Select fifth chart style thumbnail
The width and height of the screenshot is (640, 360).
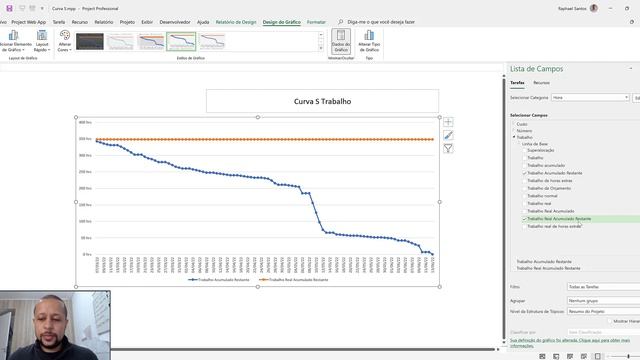click(212, 42)
